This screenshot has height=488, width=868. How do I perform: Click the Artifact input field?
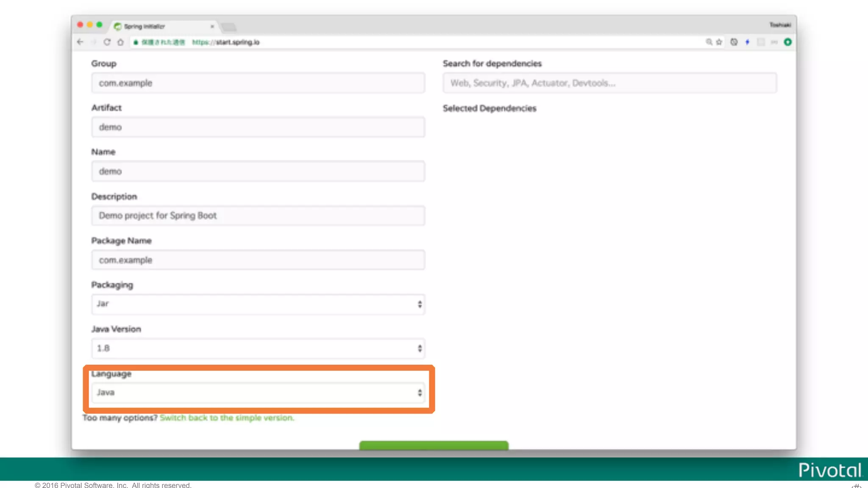click(258, 127)
